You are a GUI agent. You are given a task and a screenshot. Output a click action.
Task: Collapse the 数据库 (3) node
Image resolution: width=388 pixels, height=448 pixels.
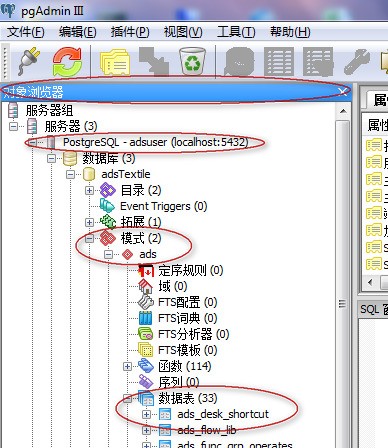tap(52, 158)
